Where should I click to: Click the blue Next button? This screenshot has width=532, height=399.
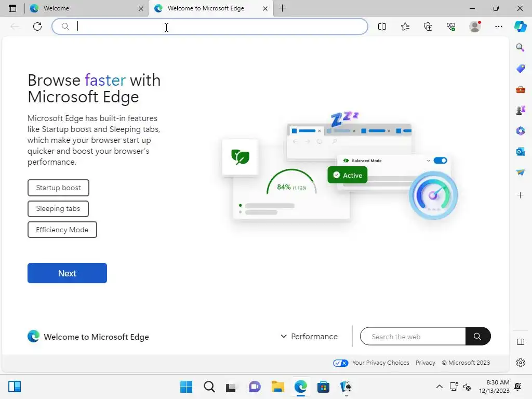(67, 273)
